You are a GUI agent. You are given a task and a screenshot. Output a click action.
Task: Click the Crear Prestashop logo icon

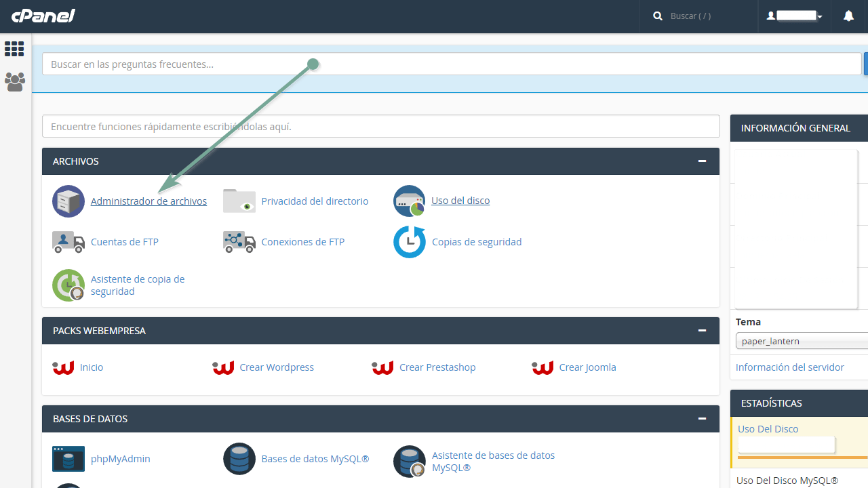pyautogui.click(x=382, y=367)
